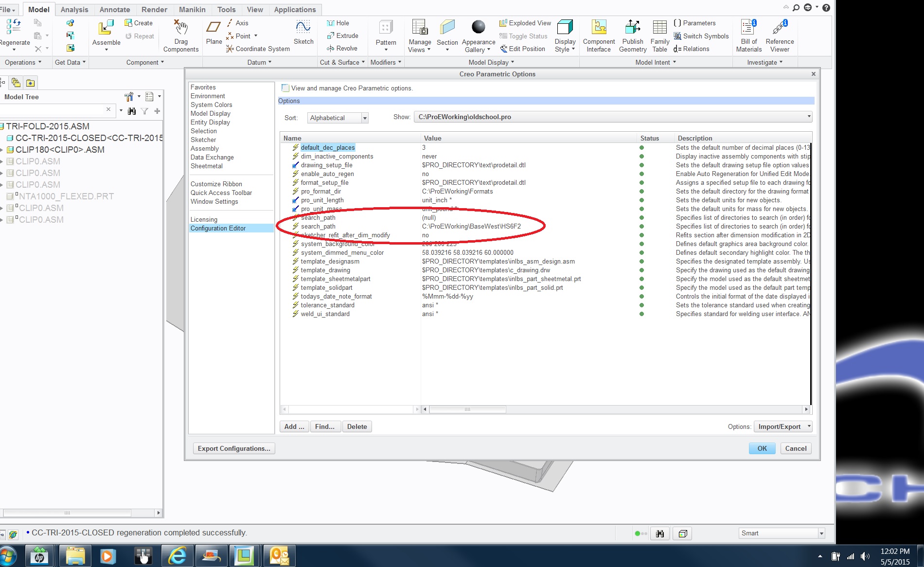Click Export Configurations... button
The image size is (924, 567).
pos(234,448)
